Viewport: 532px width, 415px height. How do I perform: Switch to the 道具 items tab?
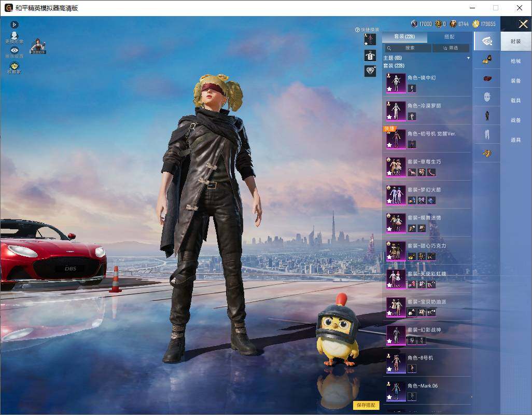click(x=516, y=140)
